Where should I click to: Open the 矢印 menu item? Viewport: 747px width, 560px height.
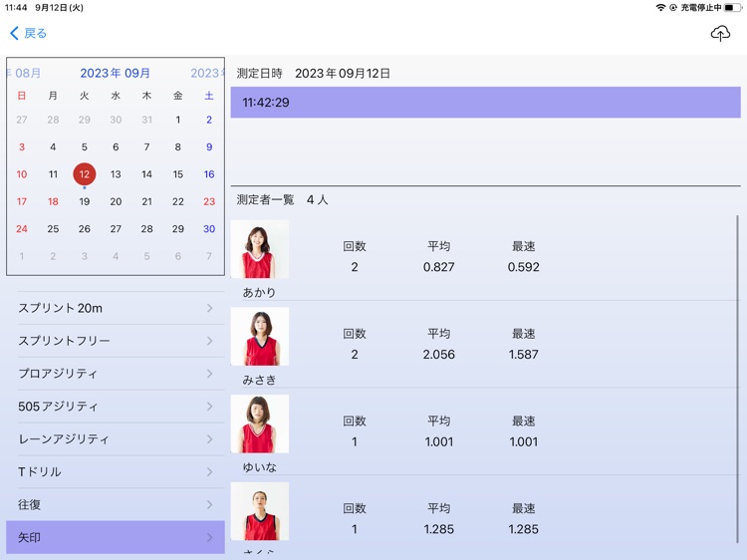click(x=116, y=538)
